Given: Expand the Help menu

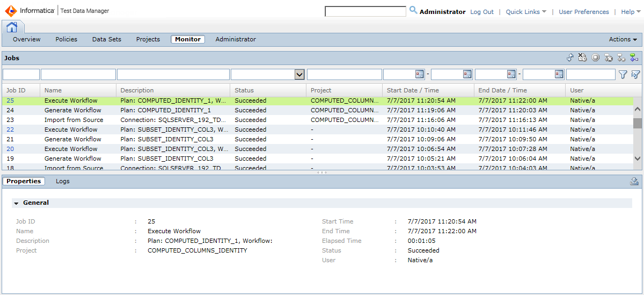Looking at the screenshot, I should pyautogui.click(x=631, y=12).
